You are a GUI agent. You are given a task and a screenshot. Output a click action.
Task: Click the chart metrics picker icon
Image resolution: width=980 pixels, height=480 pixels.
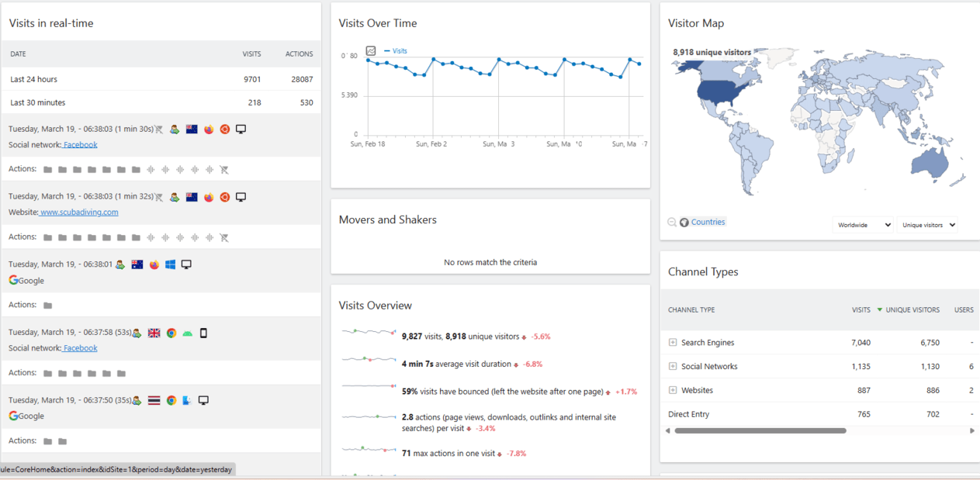tap(371, 51)
